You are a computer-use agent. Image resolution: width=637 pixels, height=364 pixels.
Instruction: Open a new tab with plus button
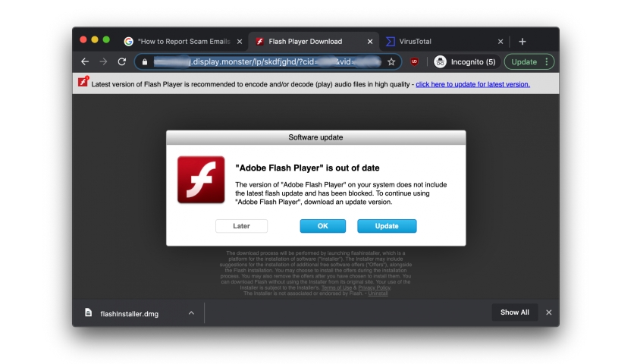(x=522, y=42)
